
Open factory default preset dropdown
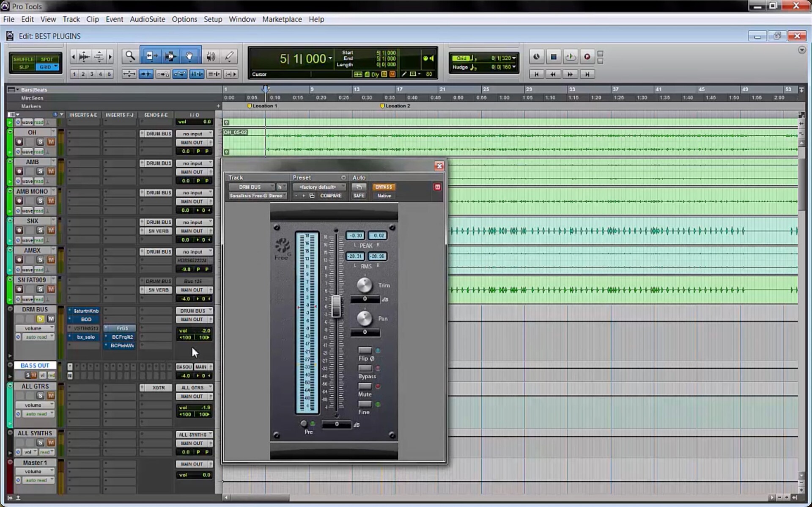(319, 187)
